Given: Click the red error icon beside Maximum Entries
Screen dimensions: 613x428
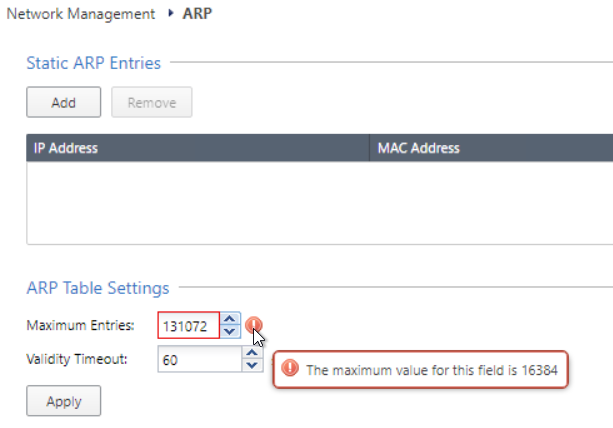Looking at the screenshot, I should click(x=254, y=325).
